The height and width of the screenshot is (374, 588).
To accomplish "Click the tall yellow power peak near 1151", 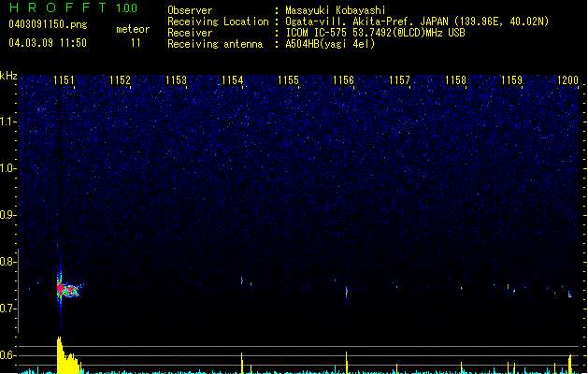I will tap(67, 355).
